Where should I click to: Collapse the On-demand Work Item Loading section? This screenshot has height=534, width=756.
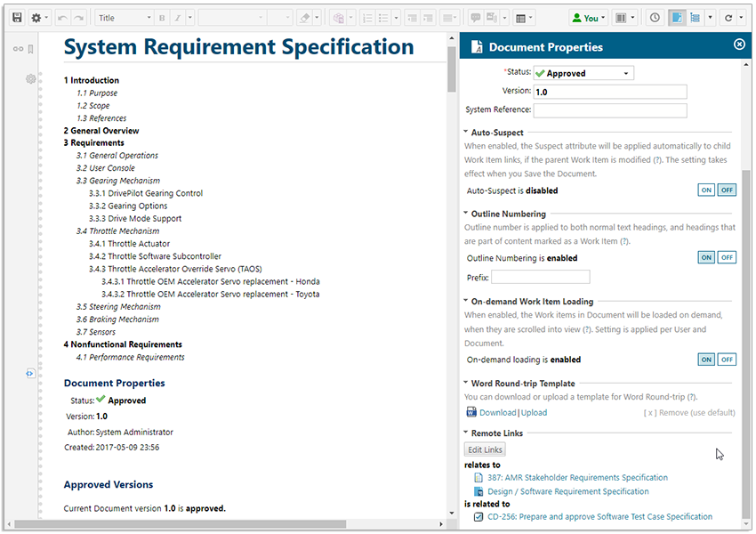(x=466, y=301)
